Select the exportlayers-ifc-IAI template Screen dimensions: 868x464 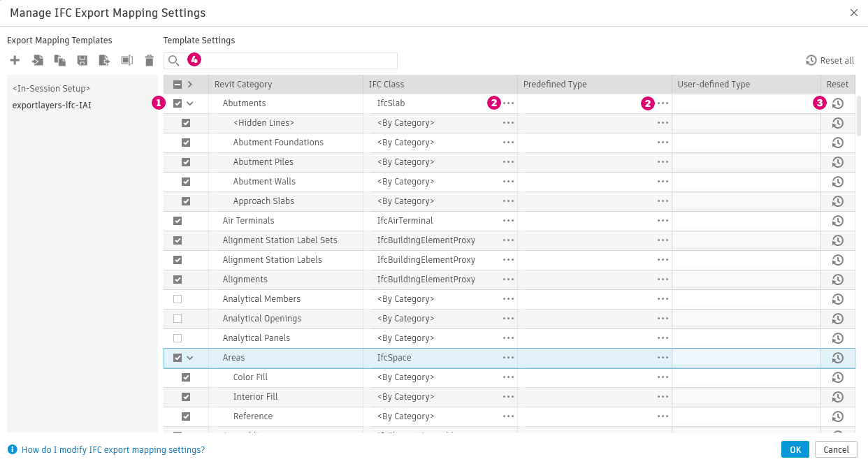tap(52, 106)
